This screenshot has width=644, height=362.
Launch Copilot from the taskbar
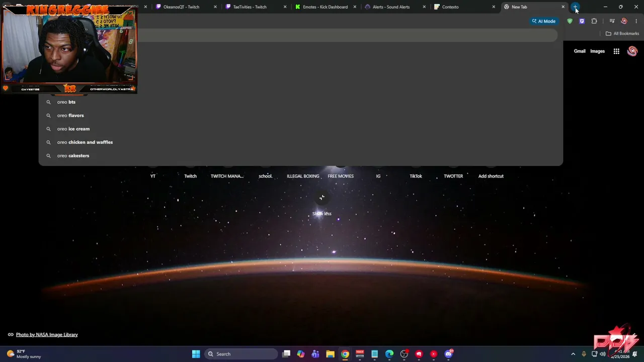click(301, 354)
